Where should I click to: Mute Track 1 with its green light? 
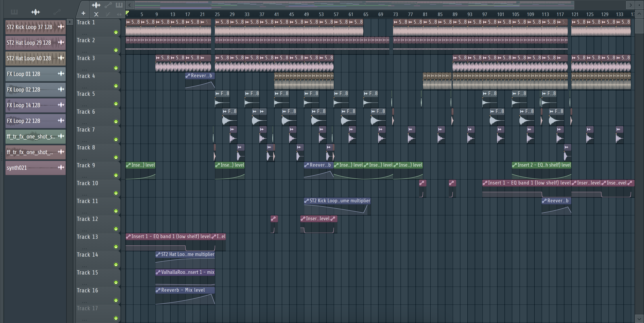pos(116,32)
